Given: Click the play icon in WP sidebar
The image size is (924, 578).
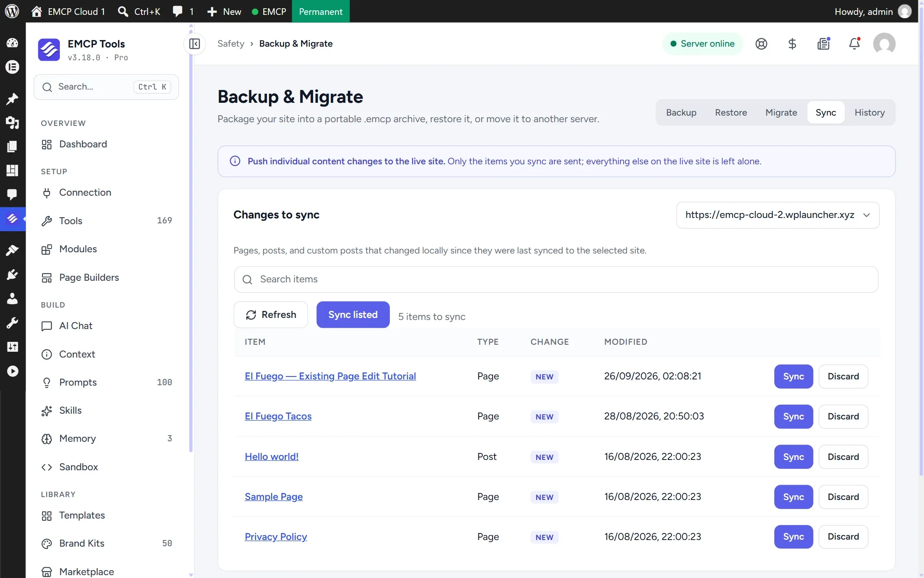Looking at the screenshot, I should [x=12, y=371].
